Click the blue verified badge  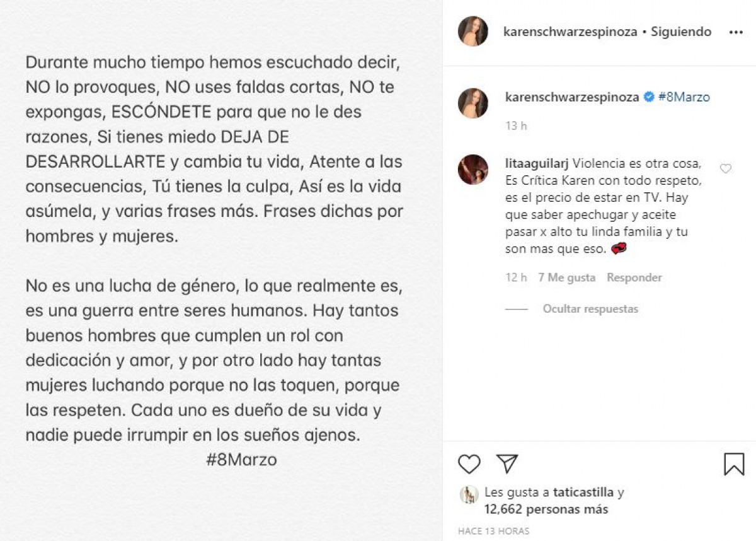tap(648, 97)
